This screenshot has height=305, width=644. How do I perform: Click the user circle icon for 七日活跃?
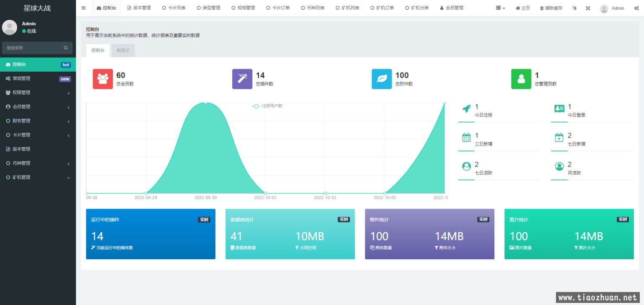point(466,167)
